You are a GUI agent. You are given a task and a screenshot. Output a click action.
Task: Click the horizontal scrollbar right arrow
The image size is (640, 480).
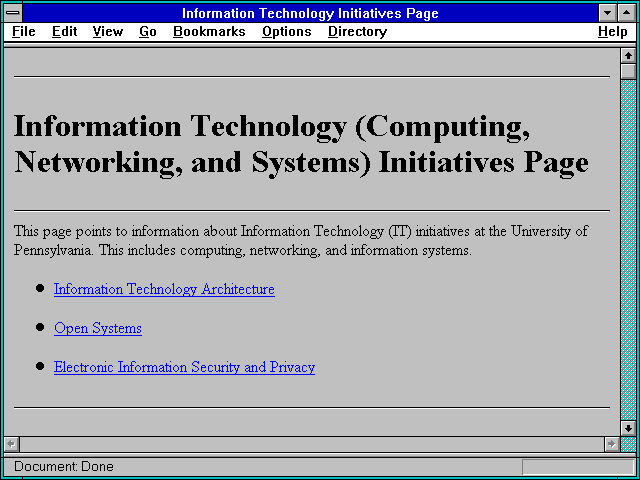(611, 444)
